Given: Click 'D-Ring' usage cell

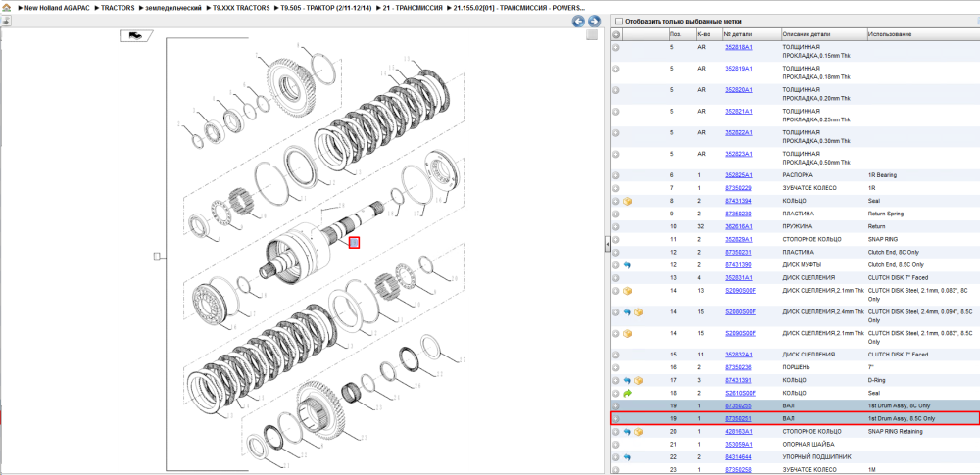Looking at the screenshot, I should 877,380.
